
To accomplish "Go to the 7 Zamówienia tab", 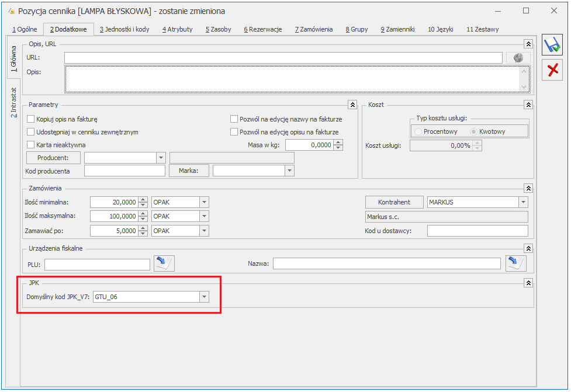I will 314,29.
